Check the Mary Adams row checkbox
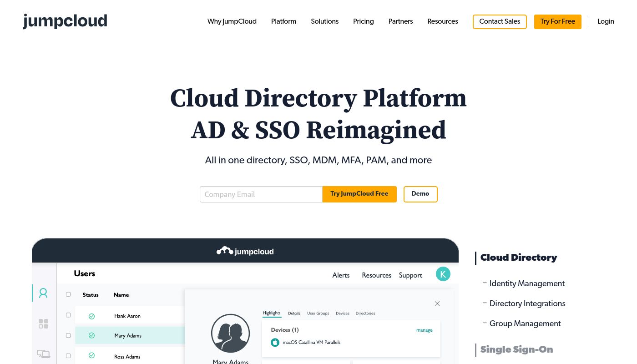The height and width of the screenshot is (364, 637). point(68,335)
